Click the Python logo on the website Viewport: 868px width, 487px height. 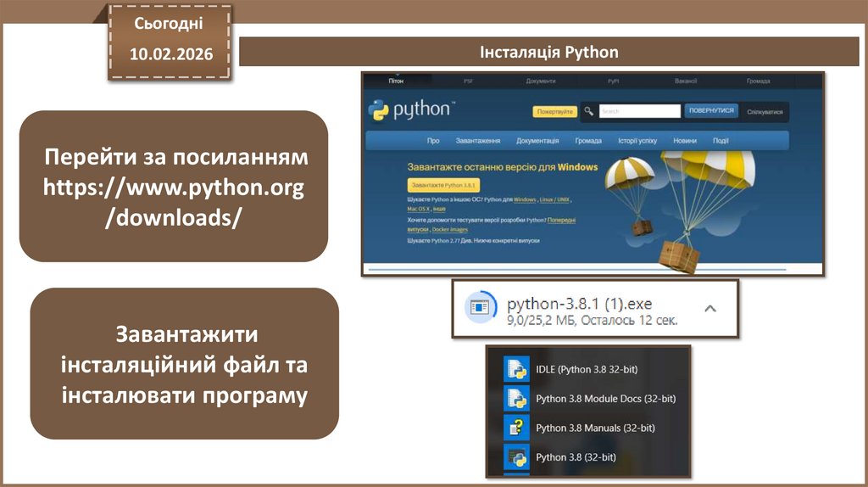coord(411,109)
